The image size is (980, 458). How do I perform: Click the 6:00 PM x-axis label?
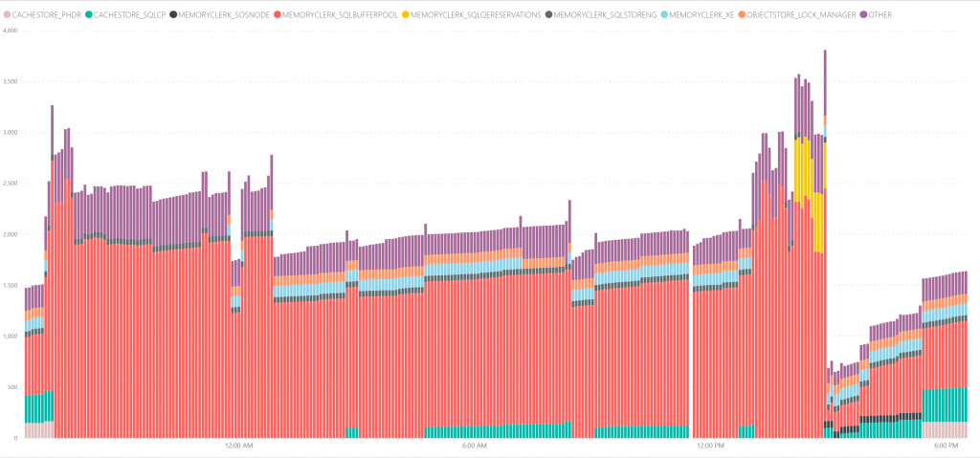tap(945, 447)
